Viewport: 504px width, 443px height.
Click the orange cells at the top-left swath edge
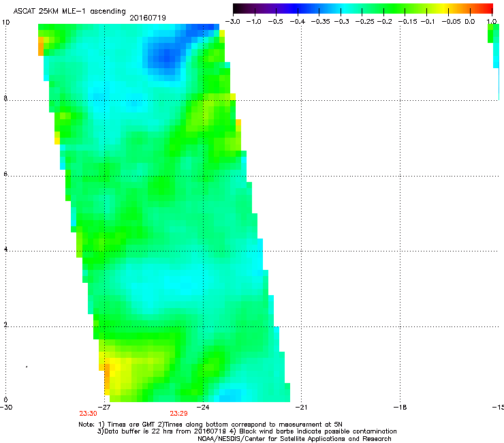(41, 46)
